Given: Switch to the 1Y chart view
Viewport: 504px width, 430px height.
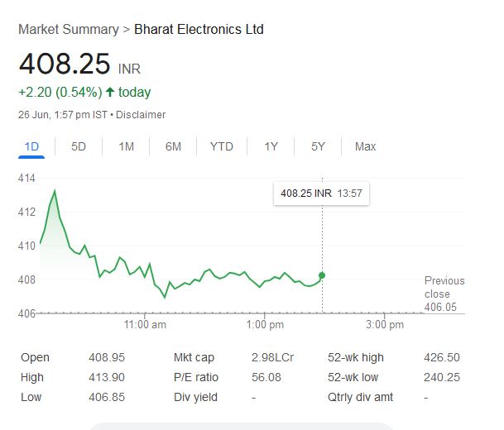Looking at the screenshot, I should click(271, 146).
